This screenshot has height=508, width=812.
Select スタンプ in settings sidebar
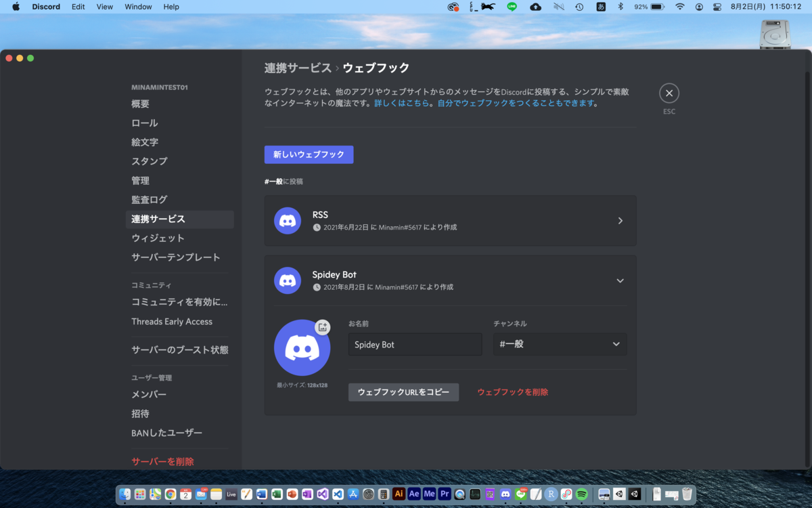click(180, 161)
